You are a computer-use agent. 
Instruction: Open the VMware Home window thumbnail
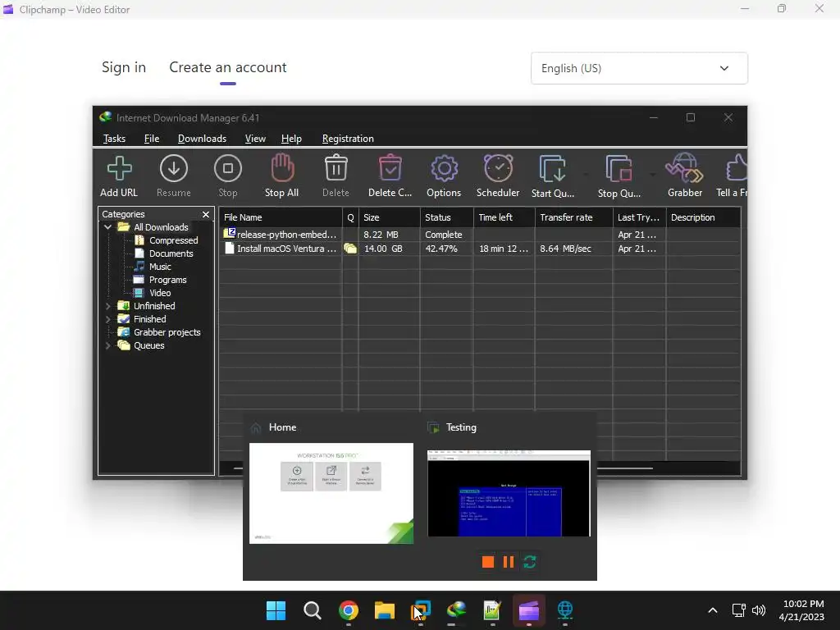pos(331,493)
